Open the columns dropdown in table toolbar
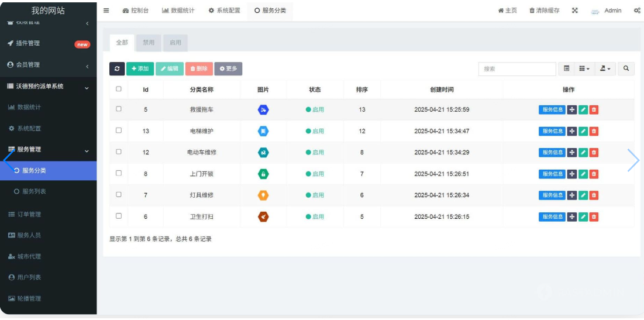This screenshot has width=644, height=320. click(584, 69)
